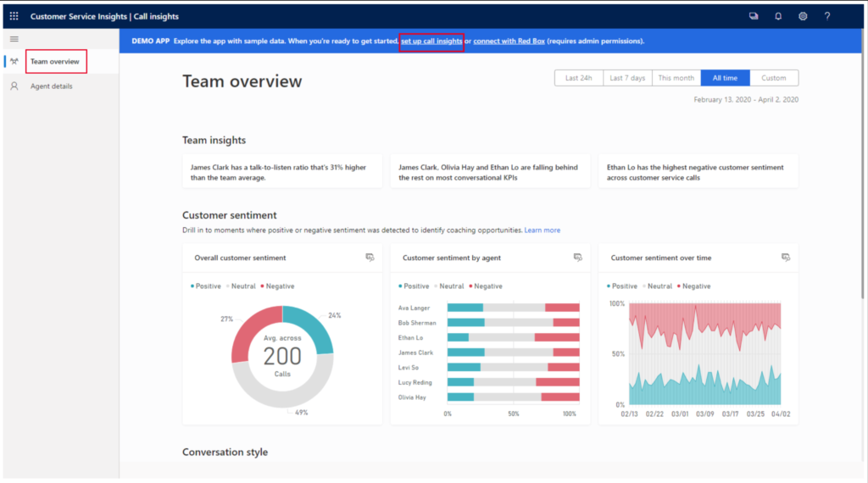The width and height of the screenshot is (868, 483).
Task: Click Positive legend in Overall customer sentiment
Action: point(206,286)
